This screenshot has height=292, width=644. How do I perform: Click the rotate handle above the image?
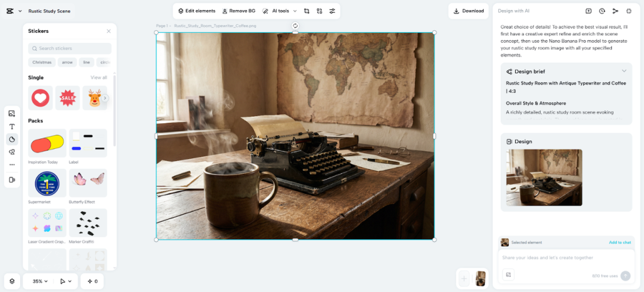pyautogui.click(x=295, y=26)
